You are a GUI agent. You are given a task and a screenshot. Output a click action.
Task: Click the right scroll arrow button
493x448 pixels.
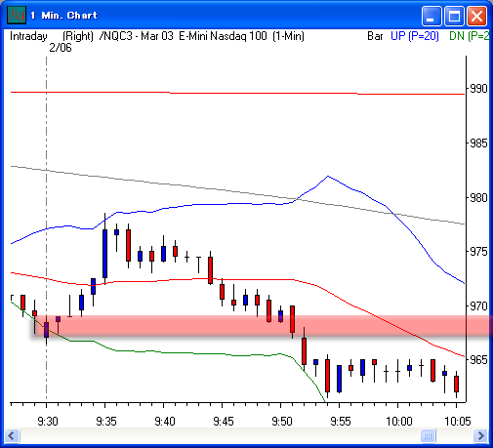(x=480, y=435)
